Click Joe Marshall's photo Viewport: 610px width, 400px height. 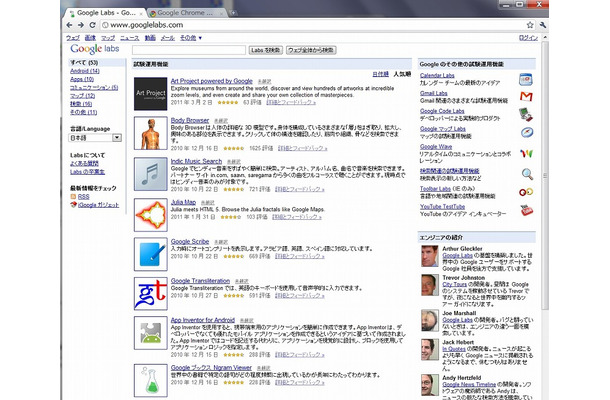(x=429, y=321)
